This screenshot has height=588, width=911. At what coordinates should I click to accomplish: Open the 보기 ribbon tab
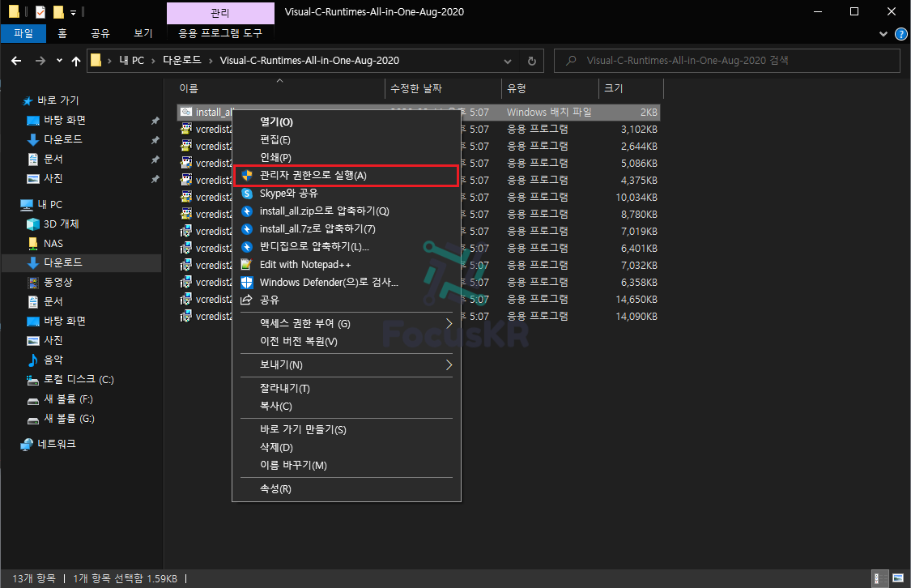click(x=143, y=33)
